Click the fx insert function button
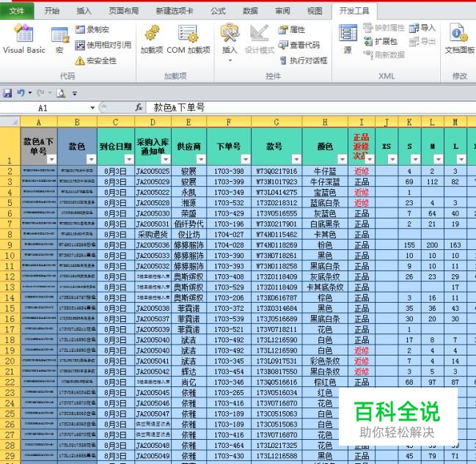The height and width of the screenshot is (464, 476). (x=139, y=108)
